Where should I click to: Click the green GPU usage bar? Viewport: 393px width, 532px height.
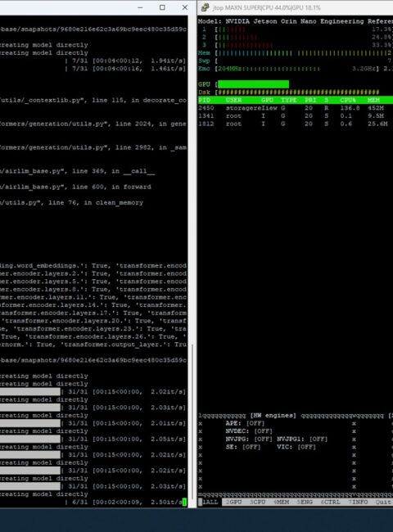pyautogui.click(x=254, y=84)
